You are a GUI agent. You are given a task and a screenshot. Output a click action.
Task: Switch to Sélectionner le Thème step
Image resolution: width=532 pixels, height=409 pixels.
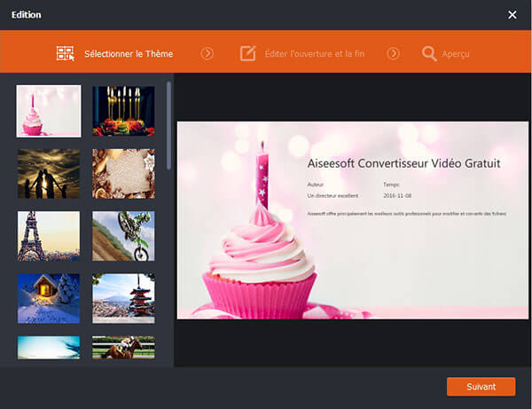[x=128, y=54]
